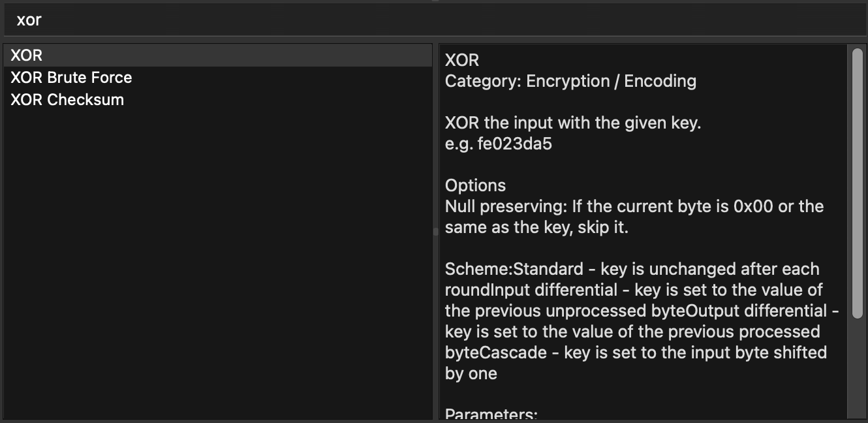Viewport: 868px width, 423px height.
Task: Click the description panel's vertical scrollbar thumb
Action: tap(858, 183)
